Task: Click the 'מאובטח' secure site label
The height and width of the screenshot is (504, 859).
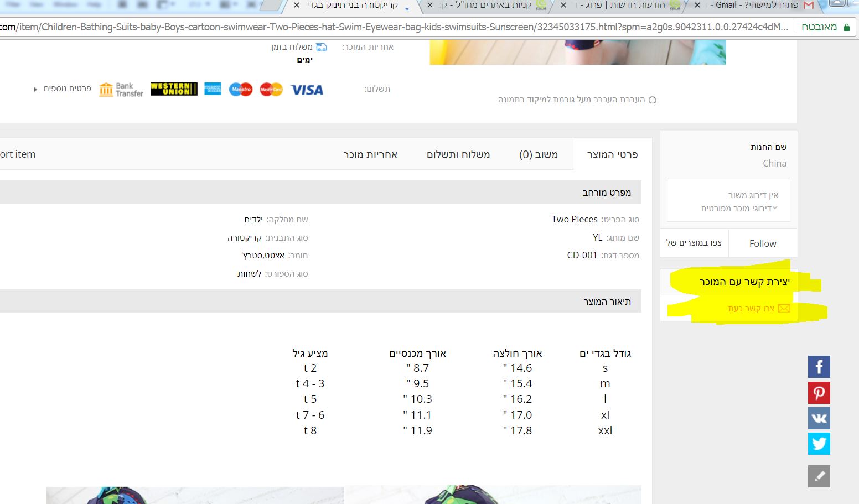Action: [x=819, y=27]
